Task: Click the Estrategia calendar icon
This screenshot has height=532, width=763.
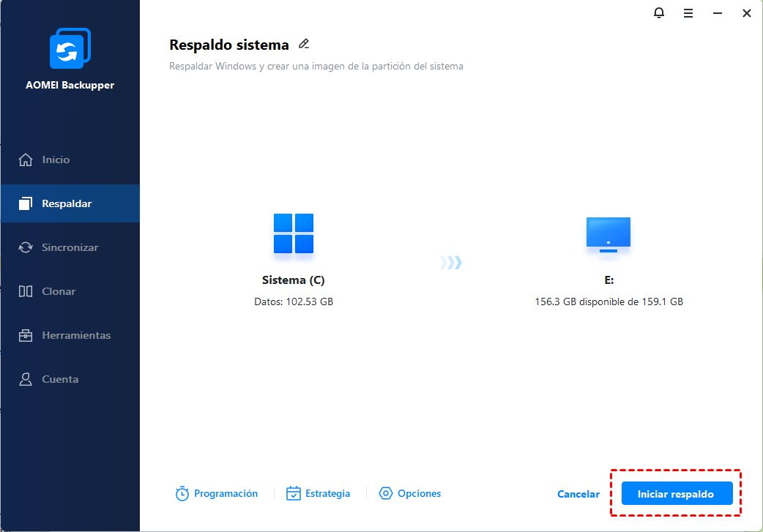Action: pos(294,494)
